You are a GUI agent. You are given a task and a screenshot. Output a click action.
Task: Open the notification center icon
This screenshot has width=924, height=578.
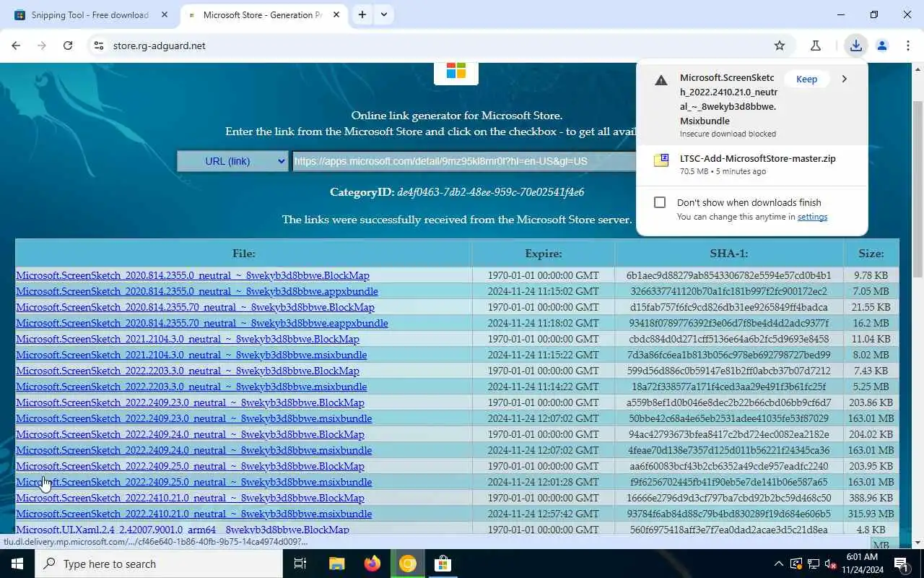(x=901, y=564)
